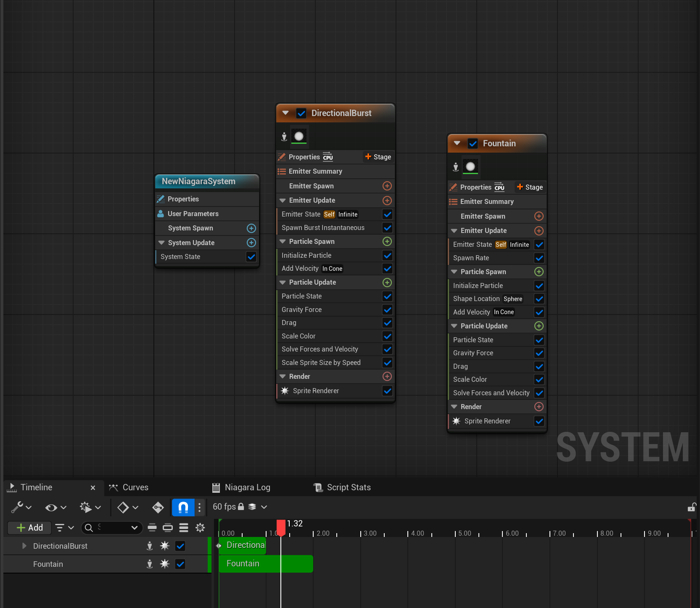
Task: Open DirectionalBurst Properties
Action: [304, 157]
